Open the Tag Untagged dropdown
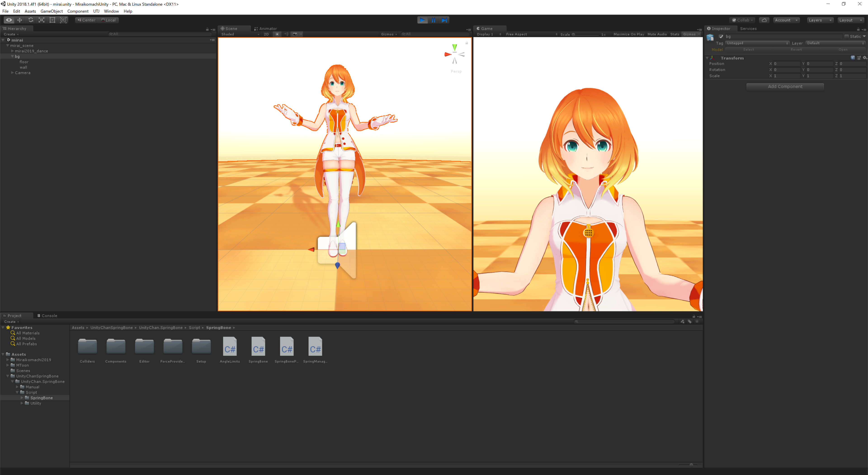This screenshot has height=475, width=868. coord(757,43)
